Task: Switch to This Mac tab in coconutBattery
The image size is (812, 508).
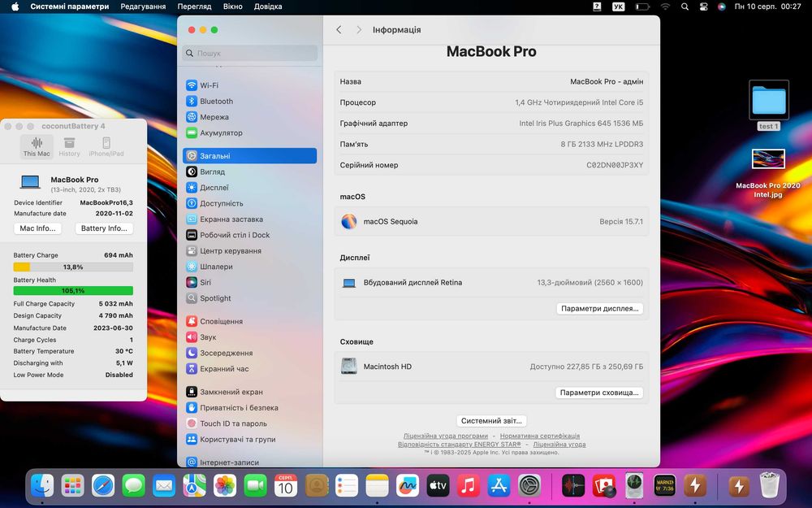Action: (37, 146)
